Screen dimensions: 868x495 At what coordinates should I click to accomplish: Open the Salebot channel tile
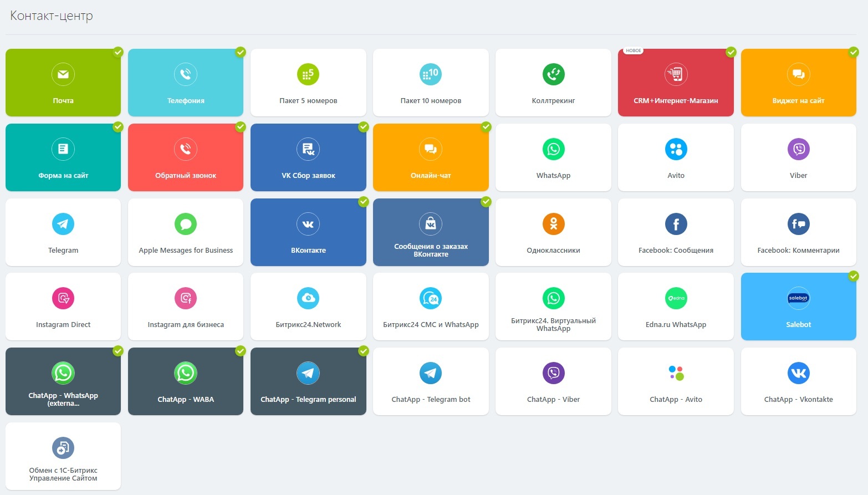(x=799, y=307)
